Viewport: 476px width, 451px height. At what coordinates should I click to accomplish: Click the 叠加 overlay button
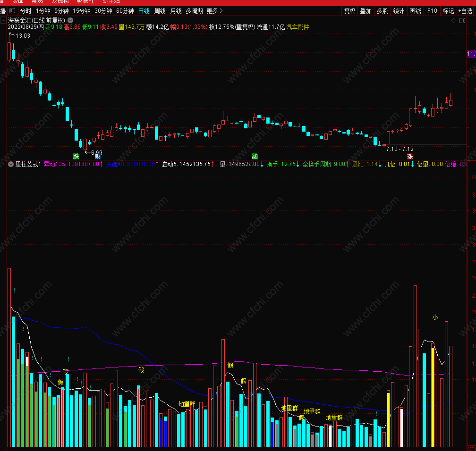pyautogui.click(x=366, y=11)
